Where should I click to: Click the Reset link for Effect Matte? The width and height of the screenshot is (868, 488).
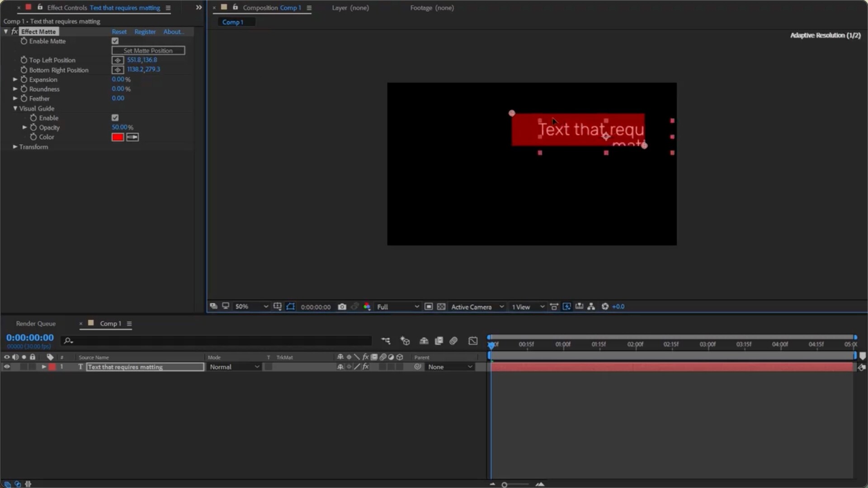(119, 32)
